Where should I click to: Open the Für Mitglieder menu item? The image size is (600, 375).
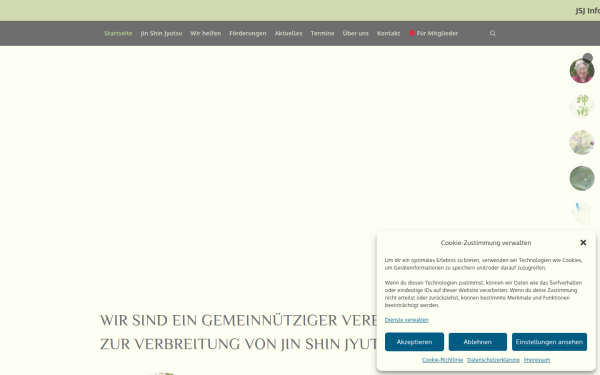coord(434,33)
